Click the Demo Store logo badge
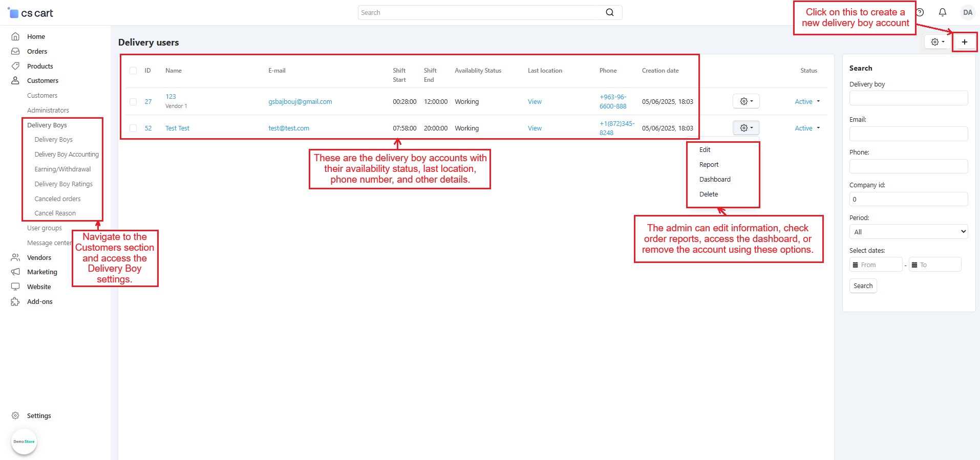Viewport: 980px width, 460px height. click(24, 442)
